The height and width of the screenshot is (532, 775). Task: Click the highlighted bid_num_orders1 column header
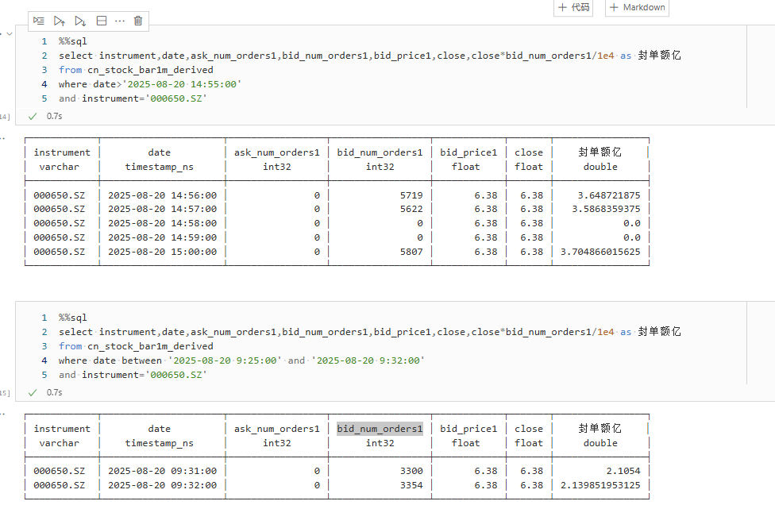click(380, 429)
